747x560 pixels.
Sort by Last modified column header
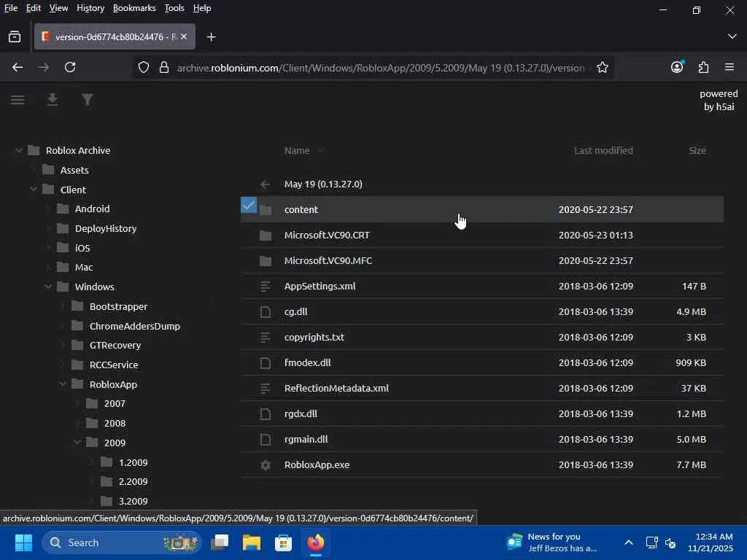603,150
